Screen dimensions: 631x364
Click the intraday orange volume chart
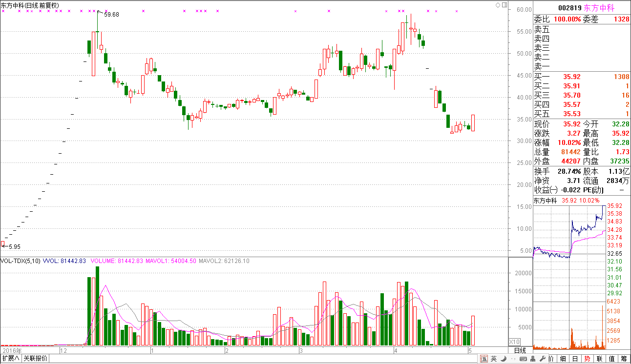pyautogui.click(x=569, y=339)
